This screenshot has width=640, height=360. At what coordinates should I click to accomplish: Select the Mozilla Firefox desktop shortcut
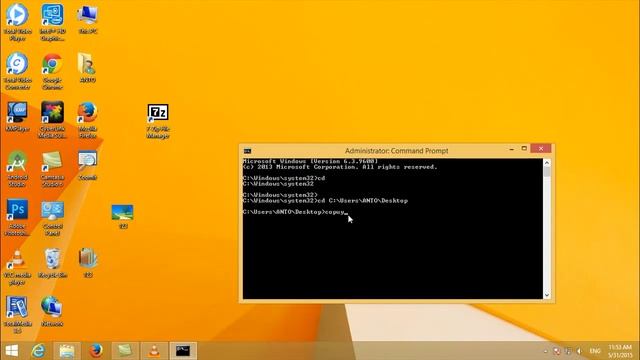[x=87, y=120]
